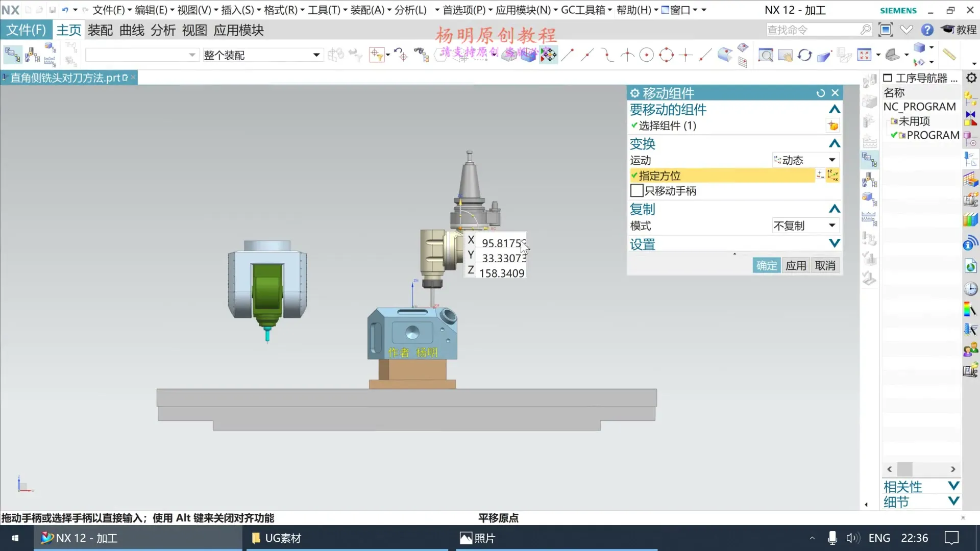Switch to the 曲线 ribbon tab
Screen dimensions: 980x551
(132, 30)
